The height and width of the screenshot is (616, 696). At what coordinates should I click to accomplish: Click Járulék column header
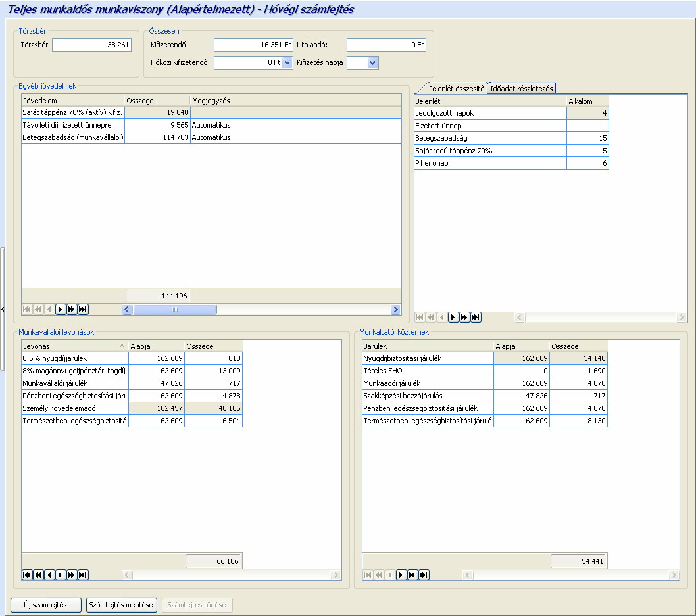428,346
